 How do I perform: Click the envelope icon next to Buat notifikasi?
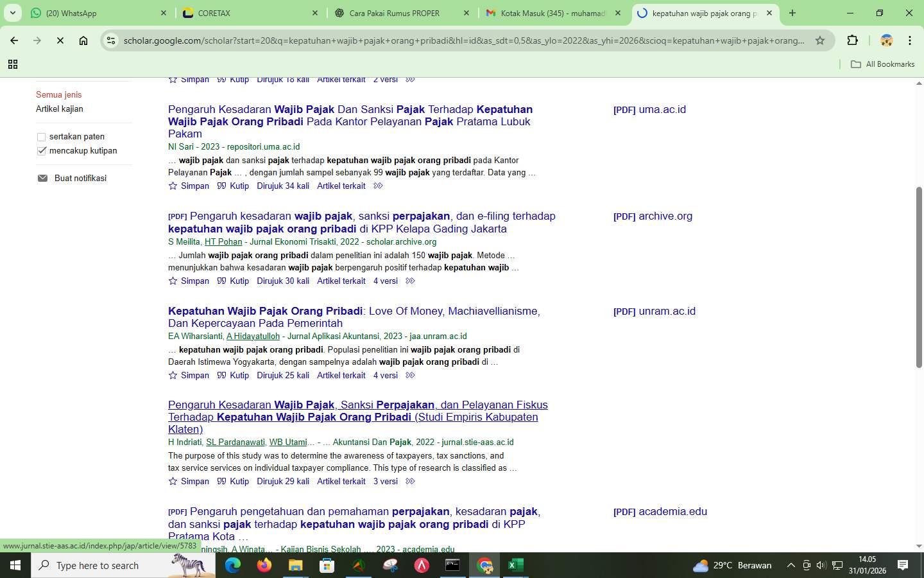click(x=42, y=178)
